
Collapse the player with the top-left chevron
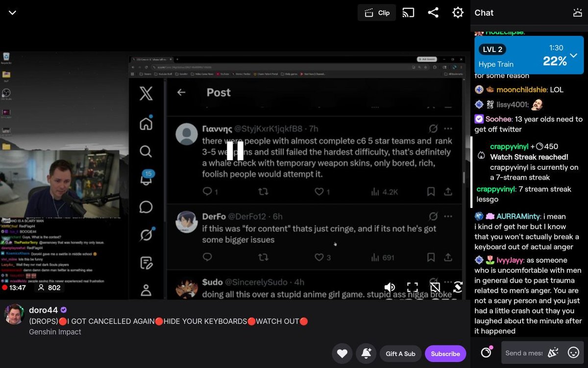12,13
